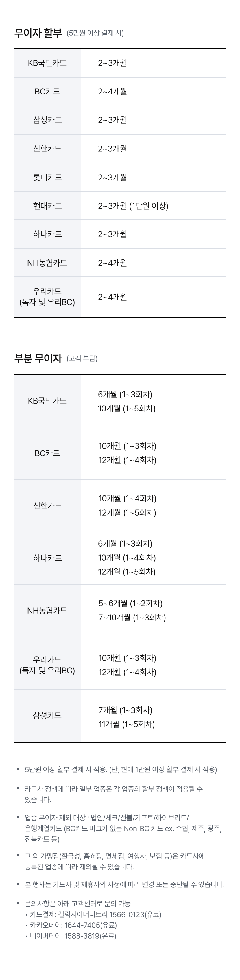This screenshot has width=240, height=980.
Task: Click the 부분 무이자 section heading
Action: tap(38, 358)
